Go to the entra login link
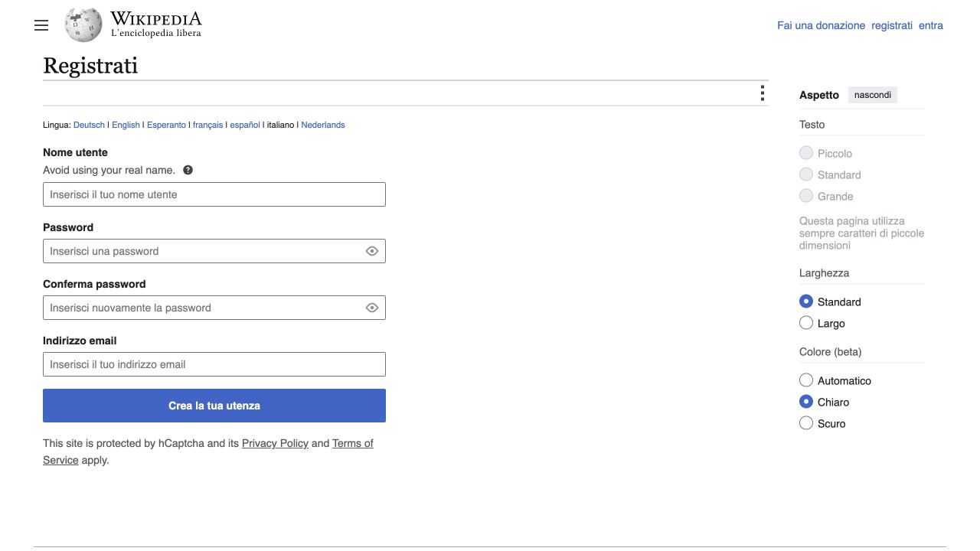980x551 pixels. tap(931, 25)
